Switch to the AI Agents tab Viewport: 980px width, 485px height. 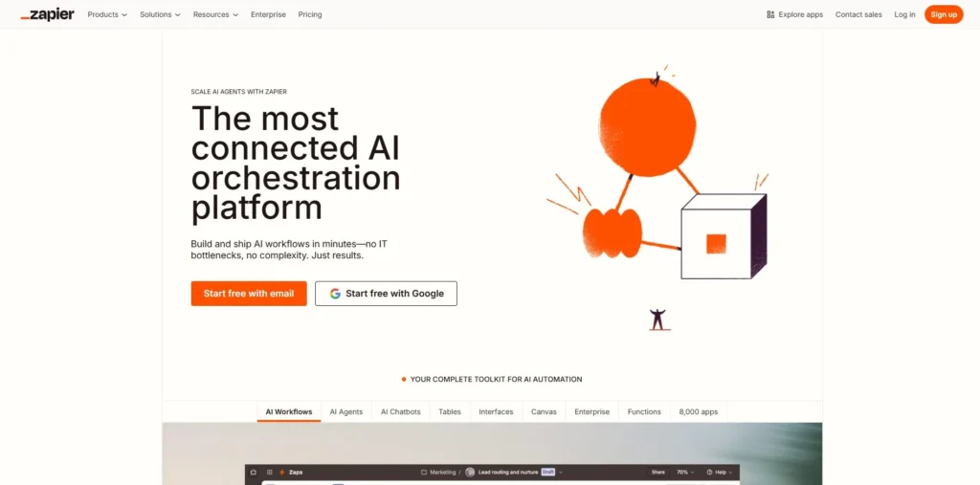[x=346, y=412]
